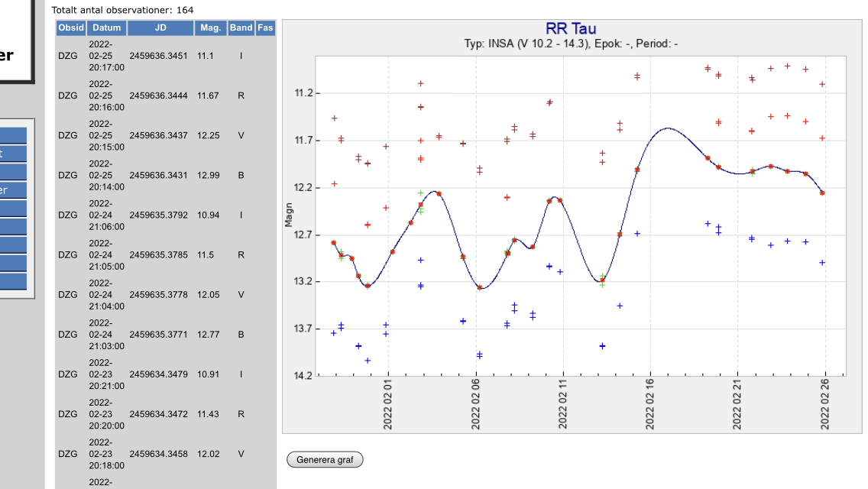Viewport: 868px width, 489px height.
Task: Click the Band column header
Action: [241, 28]
